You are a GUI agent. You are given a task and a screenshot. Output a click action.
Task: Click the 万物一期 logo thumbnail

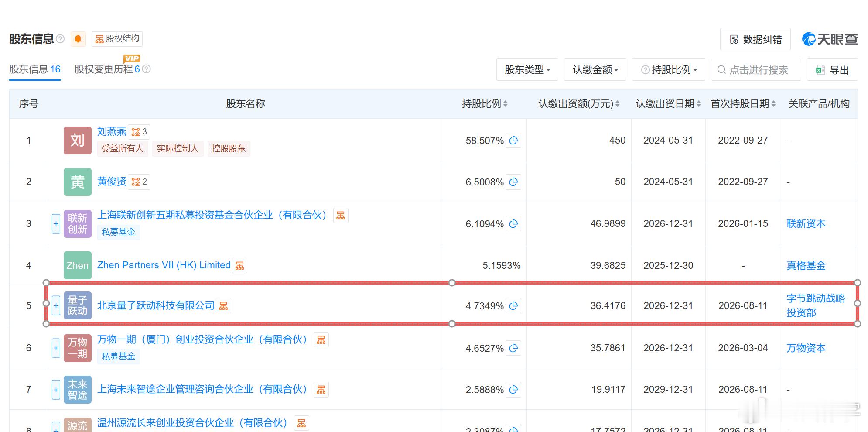[78, 348]
